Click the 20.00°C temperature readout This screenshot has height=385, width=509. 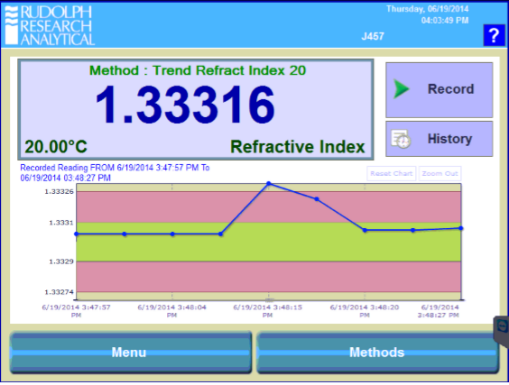click(x=56, y=147)
